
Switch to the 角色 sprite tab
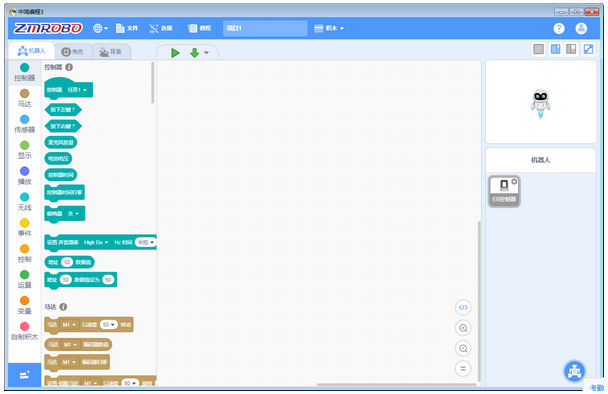pos(73,52)
